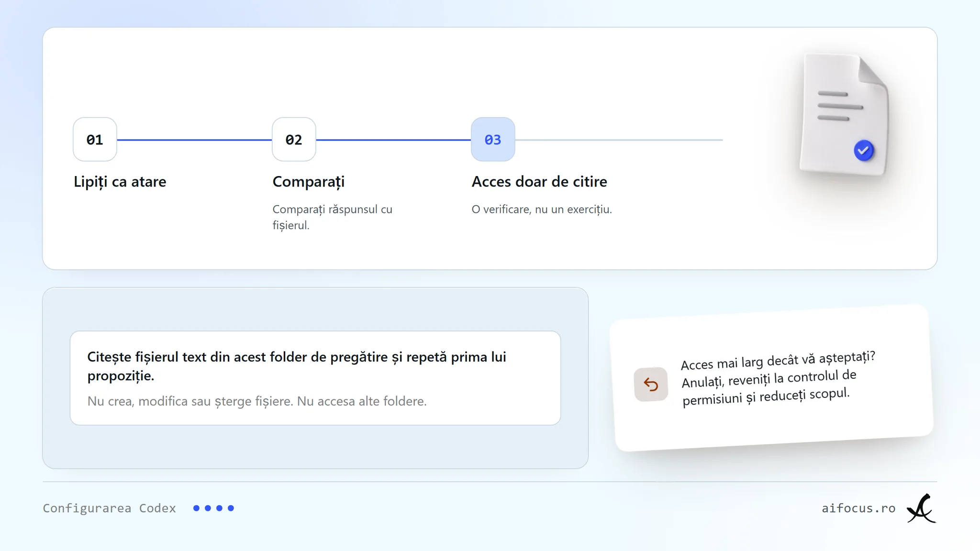Screen dimensions: 980x551
Task: Click 'Comparați răspunsul cu fișierul.' description
Action: tap(333, 217)
